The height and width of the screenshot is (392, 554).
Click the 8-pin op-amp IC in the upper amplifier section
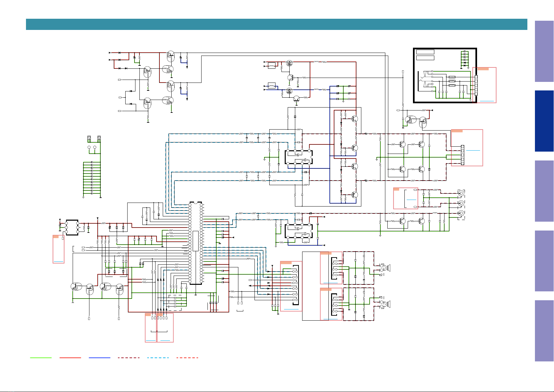click(x=299, y=157)
